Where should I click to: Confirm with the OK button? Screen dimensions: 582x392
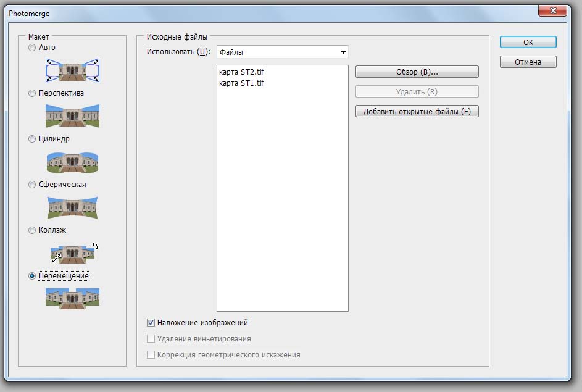[x=528, y=43]
